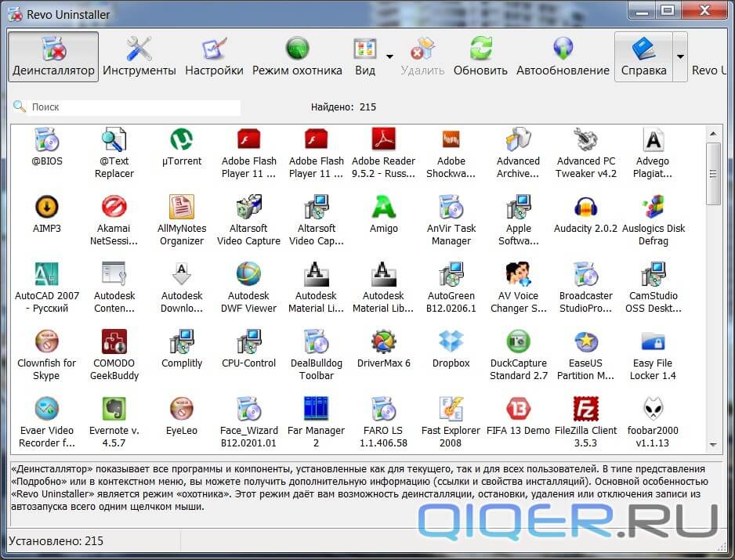Select the Complitly icon
Image resolution: width=735 pixels, height=560 pixels.
click(182, 341)
